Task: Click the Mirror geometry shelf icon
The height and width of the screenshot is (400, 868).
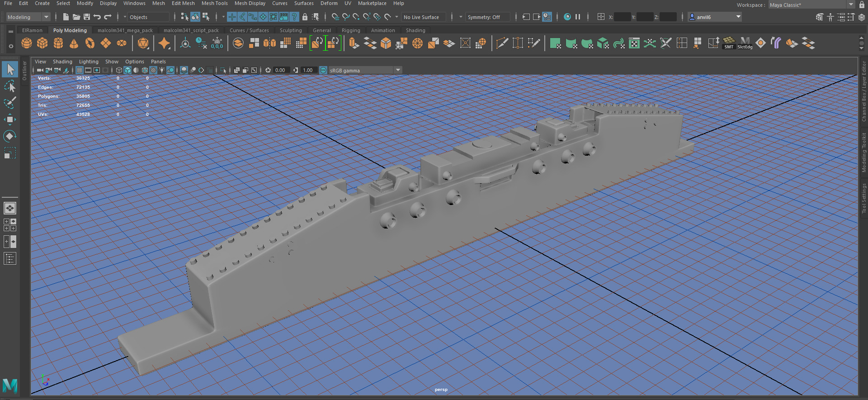Action: point(269,43)
